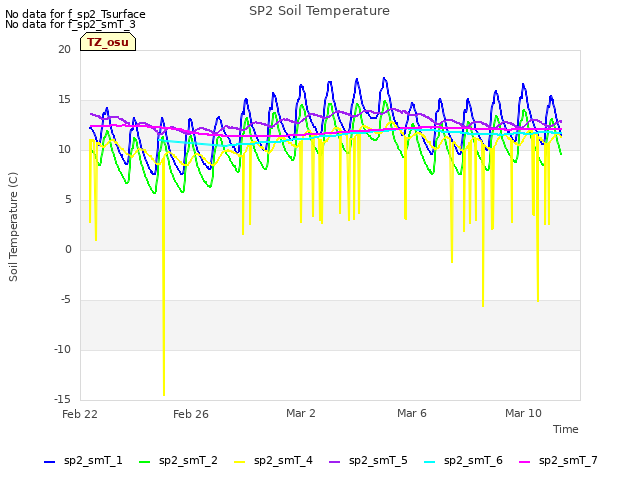
Task: Click the 10 y-axis tick label
Action: [x=64, y=149]
